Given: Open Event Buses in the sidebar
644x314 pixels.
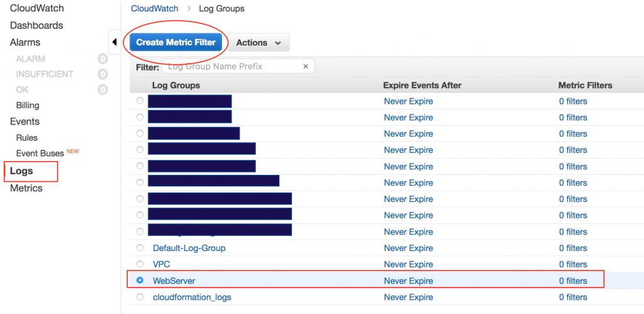Looking at the screenshot, I should point(40,154).
